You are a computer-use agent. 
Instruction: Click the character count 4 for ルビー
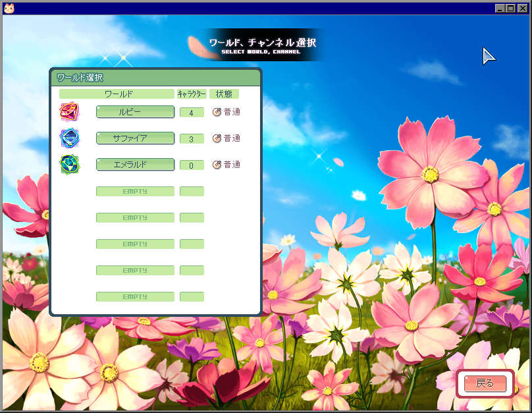(x=192, y=113)
